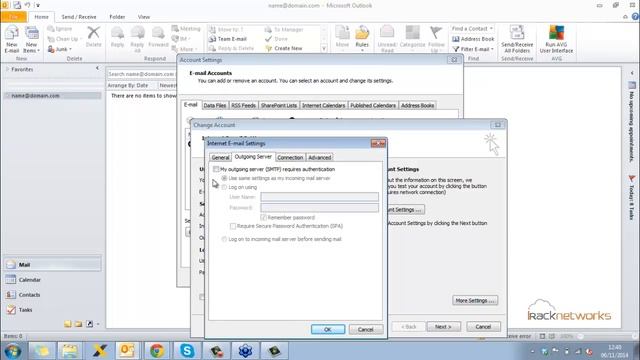This screenshot has width=640, height=360.
Task: Click Cancel in Change Account wizard
Action: 483,327
